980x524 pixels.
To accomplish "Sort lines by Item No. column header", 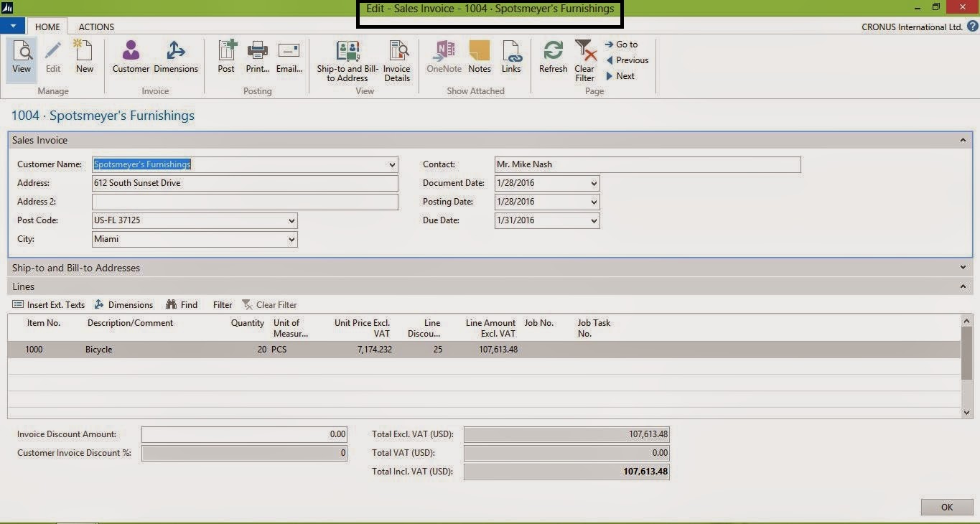I will point(44,323).
